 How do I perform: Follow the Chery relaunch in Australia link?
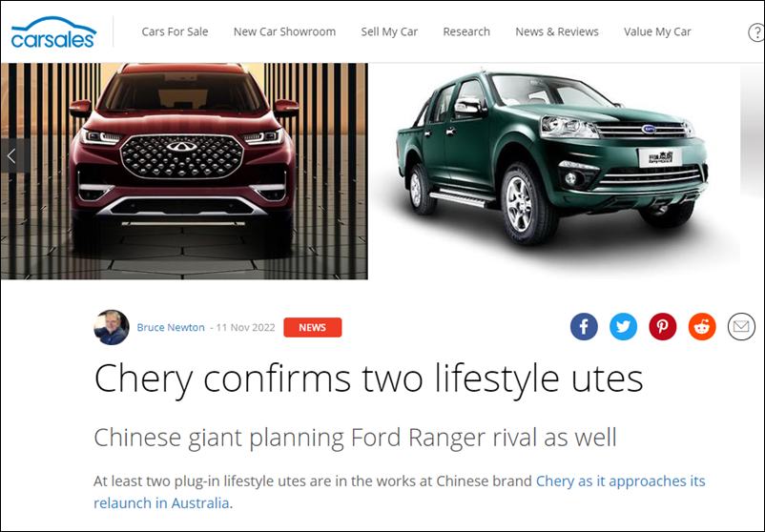399,492
